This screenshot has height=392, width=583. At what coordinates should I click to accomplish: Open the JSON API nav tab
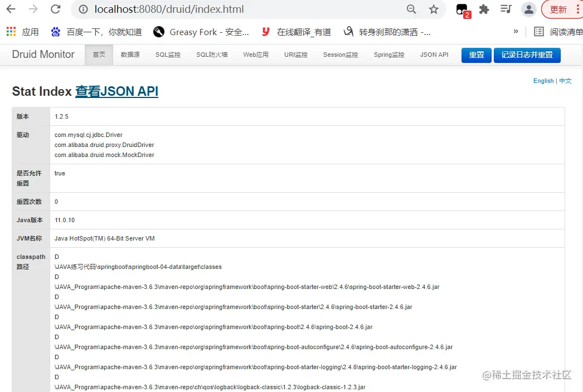tap(434, 55)
